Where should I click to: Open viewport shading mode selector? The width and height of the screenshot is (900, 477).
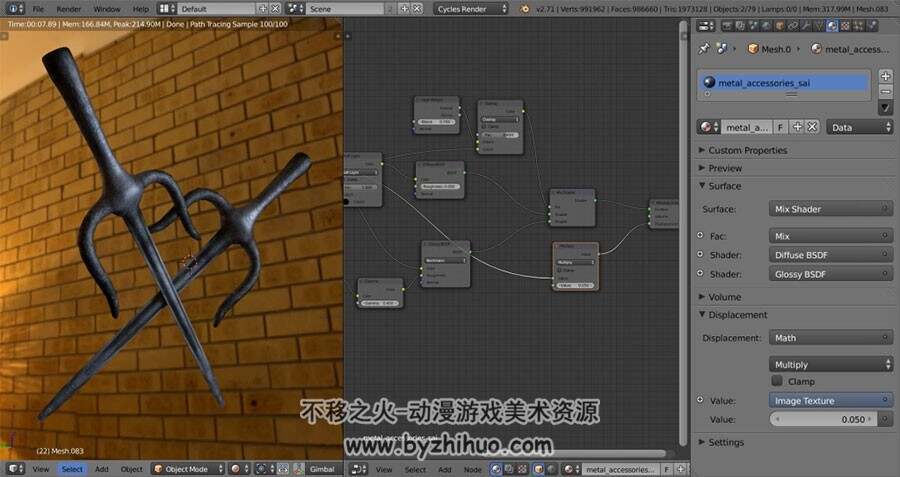[x=238, y=470]
